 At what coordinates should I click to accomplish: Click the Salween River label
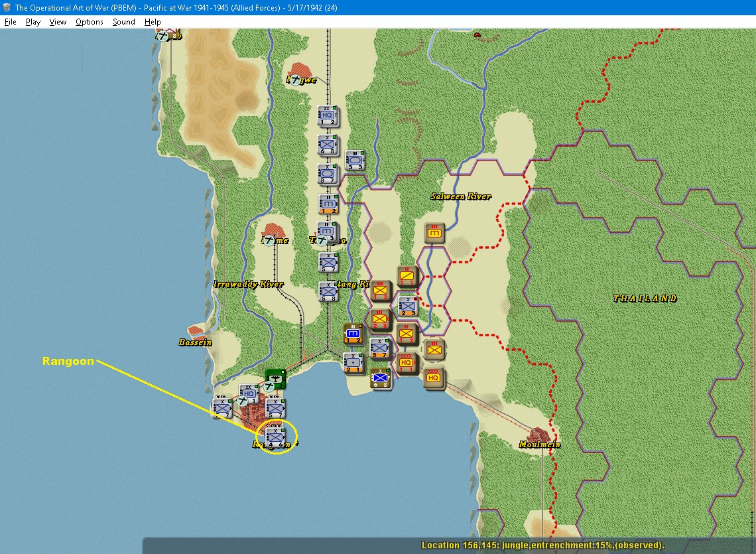coord(461,196)
